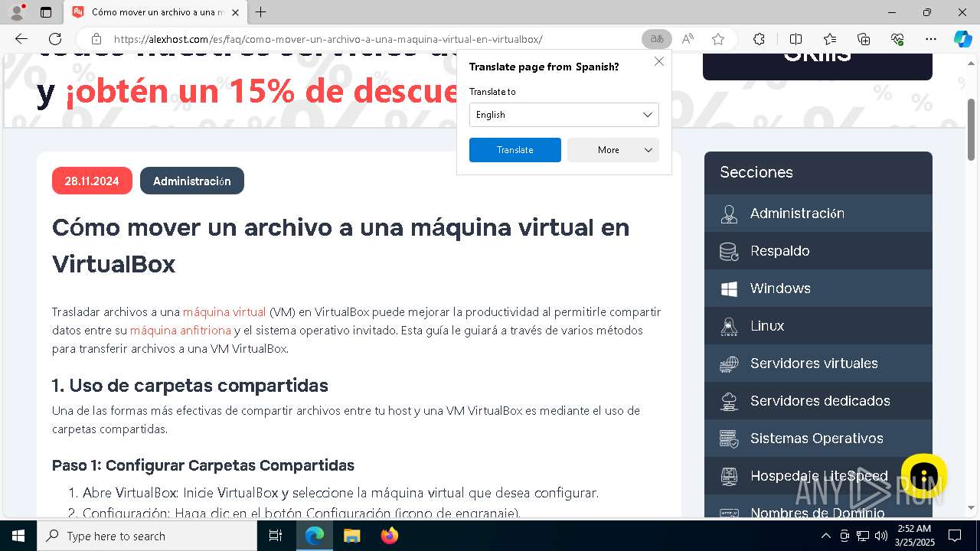Expand the More options dropdown
980x551 pixels.
click(612, 150)
